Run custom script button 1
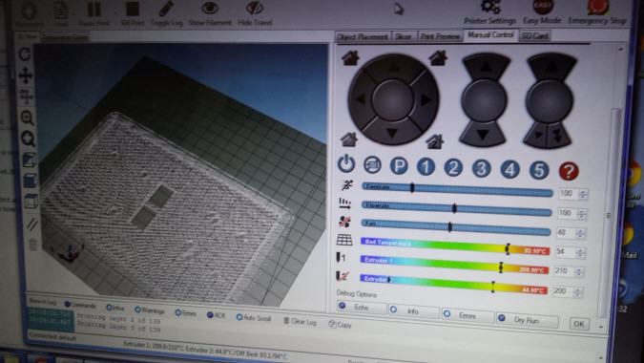Viewport: 644px width, 363px height. coord(426,167)
